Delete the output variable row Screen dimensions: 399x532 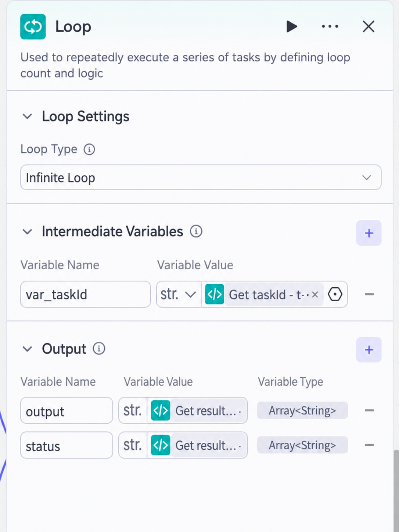[369, 410]
